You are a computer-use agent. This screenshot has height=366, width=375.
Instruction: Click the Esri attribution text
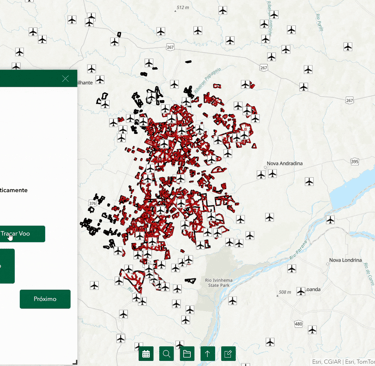(x=343, y=362)
